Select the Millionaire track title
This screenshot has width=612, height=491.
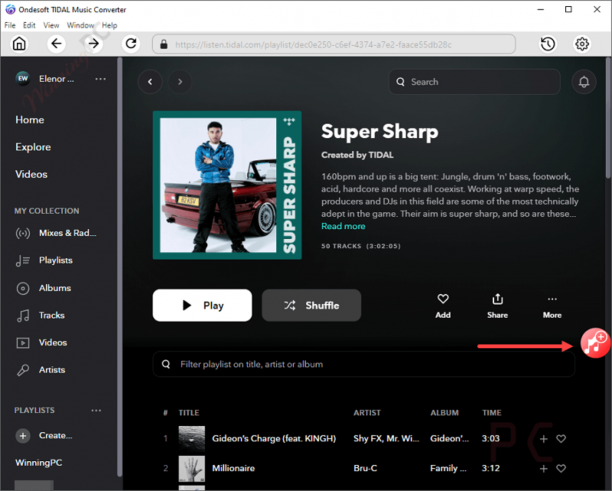click(233, 468)
